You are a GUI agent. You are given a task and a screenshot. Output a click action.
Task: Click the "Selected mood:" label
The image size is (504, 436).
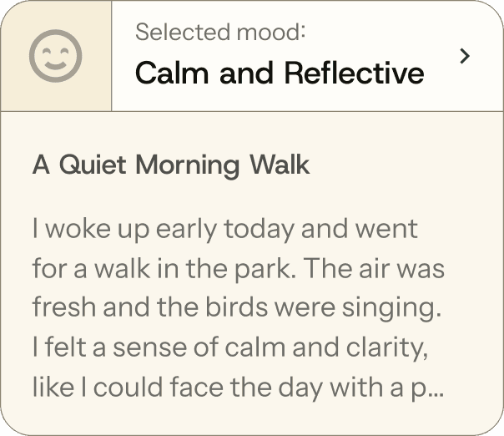pos(220,33)
